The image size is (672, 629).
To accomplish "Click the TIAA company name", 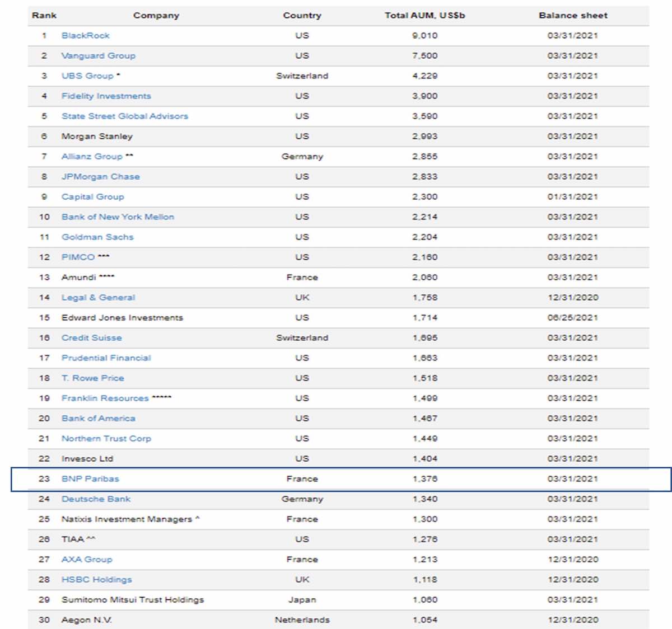I will (x=73, y=539).
